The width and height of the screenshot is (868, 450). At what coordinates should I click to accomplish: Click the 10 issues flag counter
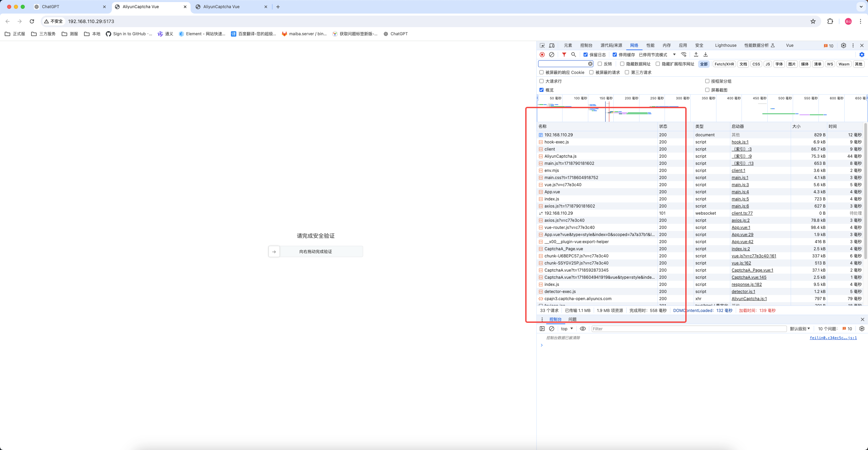click(828, 46)
